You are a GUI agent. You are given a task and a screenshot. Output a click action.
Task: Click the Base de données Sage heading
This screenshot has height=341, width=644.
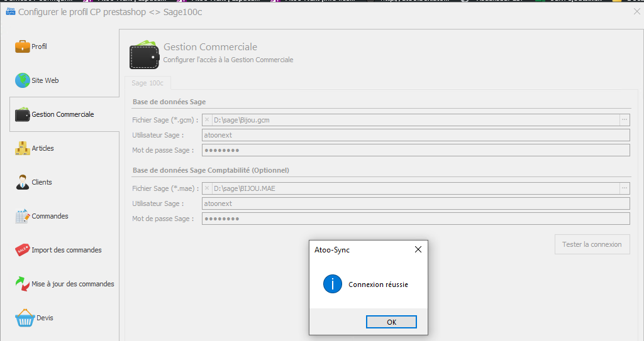169,102
